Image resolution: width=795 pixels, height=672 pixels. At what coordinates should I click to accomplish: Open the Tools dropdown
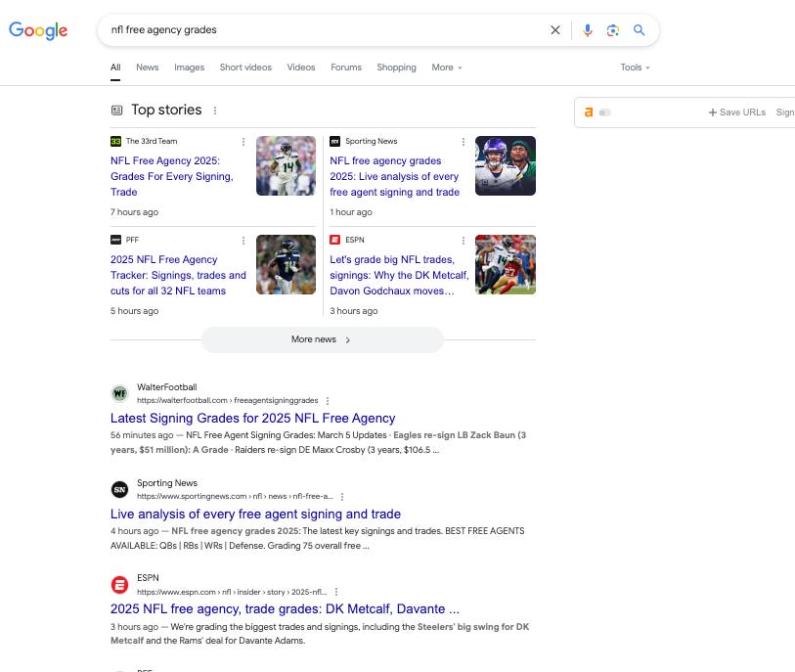pyautogui.click(x=635, y=67)
